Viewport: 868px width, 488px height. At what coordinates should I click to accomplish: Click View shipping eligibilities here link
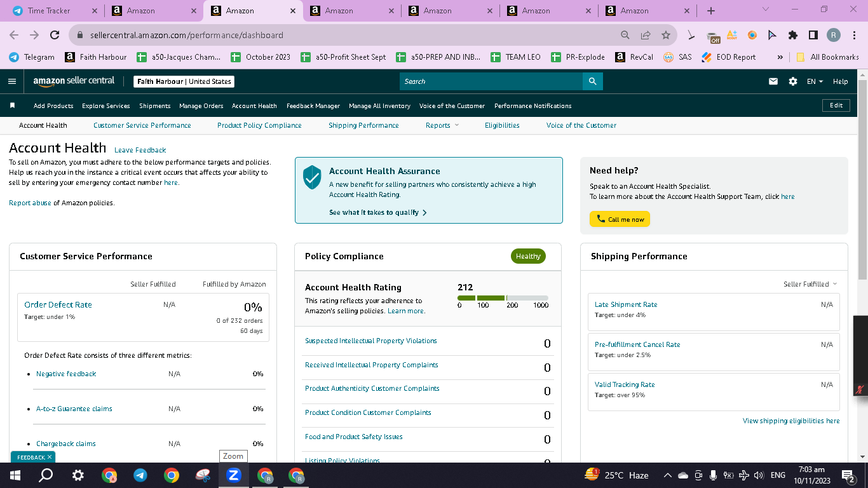pyautogui.click(x=791, y=421)
